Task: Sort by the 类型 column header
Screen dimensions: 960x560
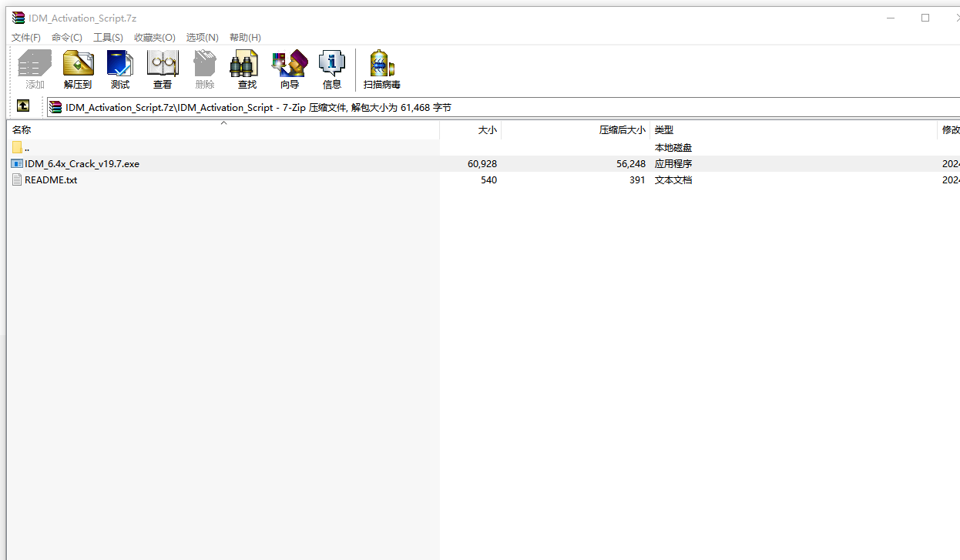Action: [794, 129]
